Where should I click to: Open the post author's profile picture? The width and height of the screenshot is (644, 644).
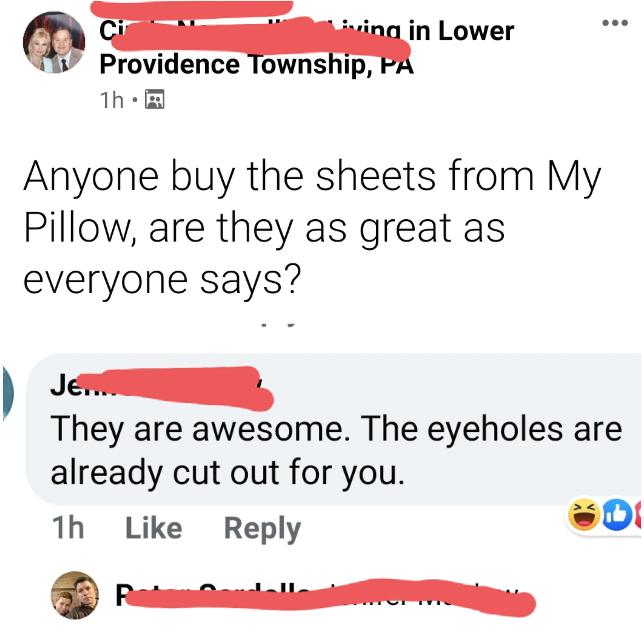54,42
